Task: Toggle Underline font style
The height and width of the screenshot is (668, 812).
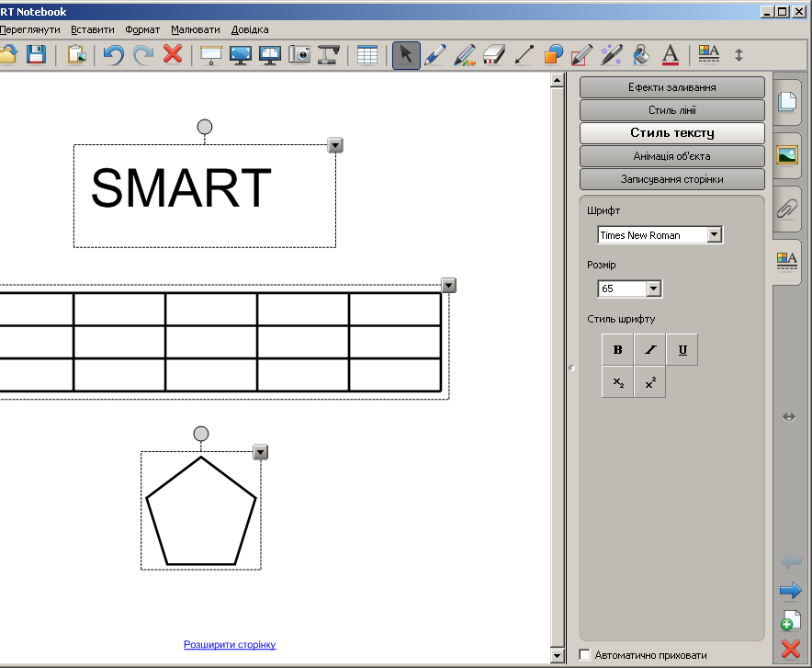Action: [682, 350]
